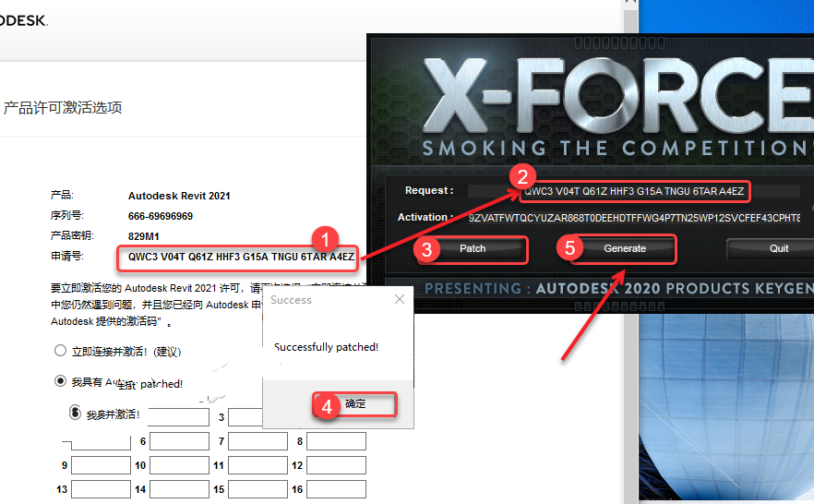This screenshot has width=814, height=504.
Task: Click activation code box number 6
Action: (x=179, y=441)
